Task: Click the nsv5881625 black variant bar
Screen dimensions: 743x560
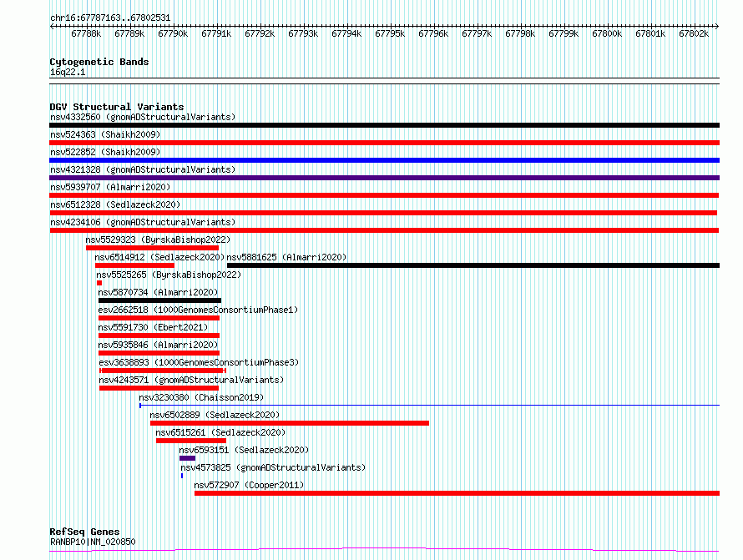Action: click(473, 265)
